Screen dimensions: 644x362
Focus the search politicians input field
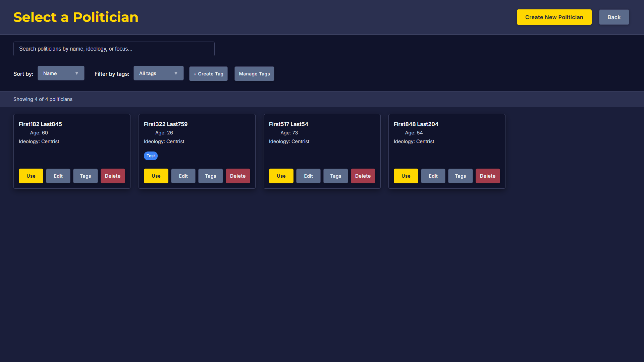point(114,49)
